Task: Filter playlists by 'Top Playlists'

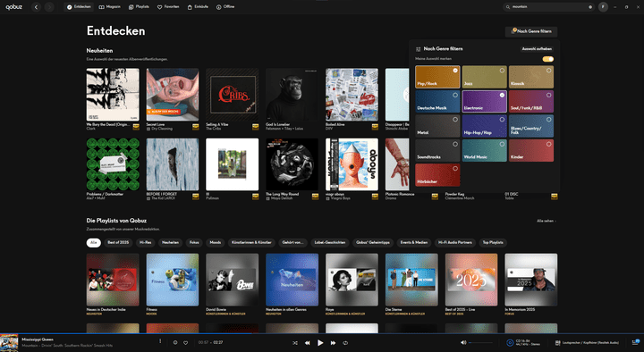Action: [x=493, y=242]
